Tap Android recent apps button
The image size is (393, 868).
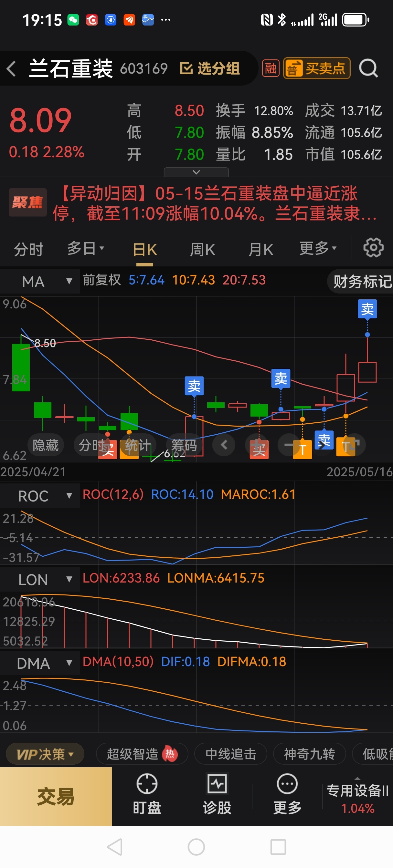(278, 847)
